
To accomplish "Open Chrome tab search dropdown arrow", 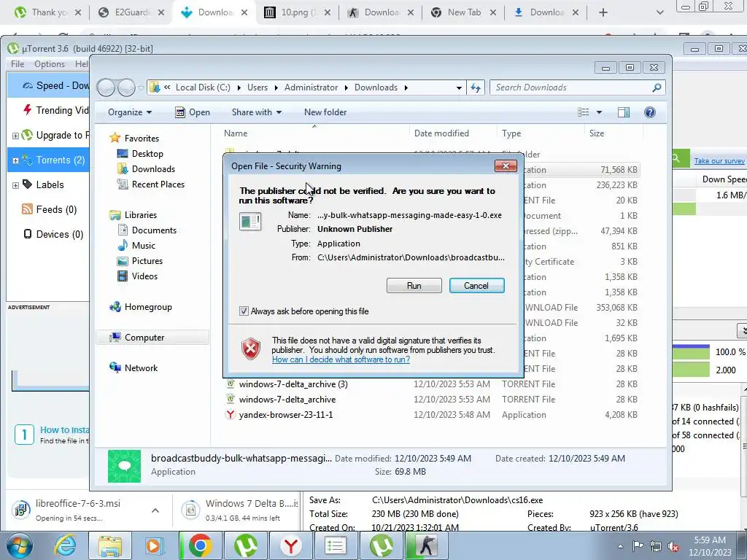I will coord(659,12).
